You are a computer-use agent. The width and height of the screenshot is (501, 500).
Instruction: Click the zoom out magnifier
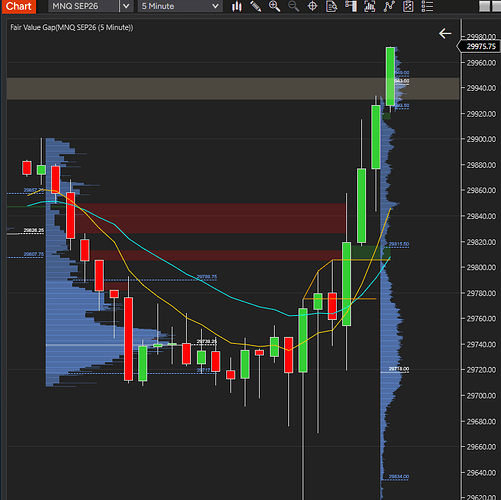pyautogui.click(x=293, y=6)
